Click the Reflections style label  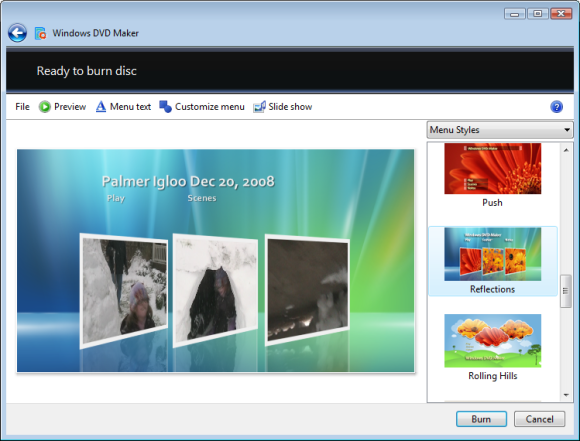pyautogui.click(x=492, y=289)
